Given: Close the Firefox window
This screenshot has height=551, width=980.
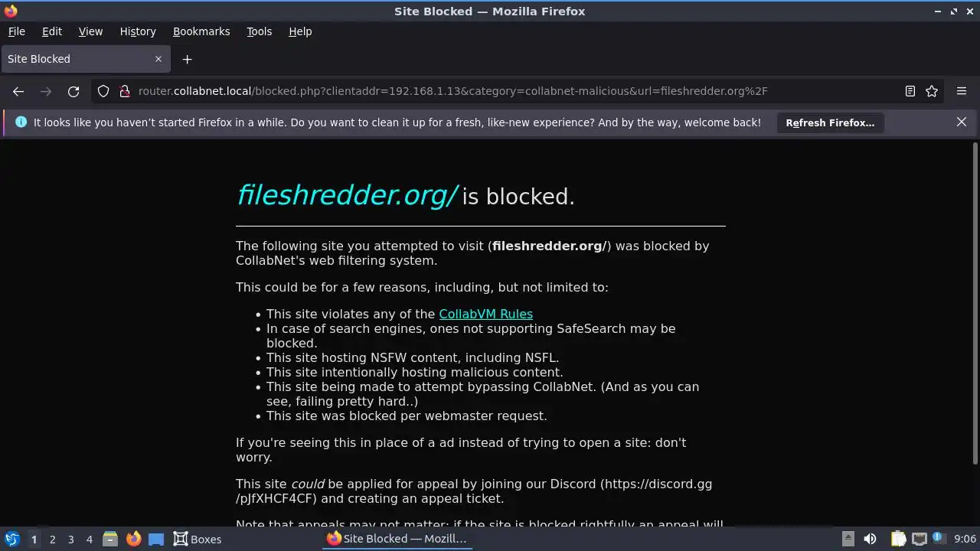Looking at the screenshot, I should 969,11.
